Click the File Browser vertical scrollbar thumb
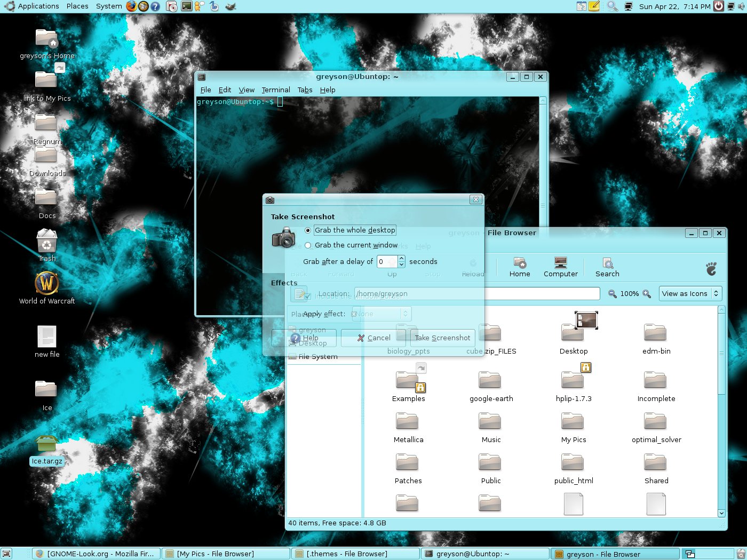This screenshot has width=747, height=560. pyautogui.click(x=721, y=354)
